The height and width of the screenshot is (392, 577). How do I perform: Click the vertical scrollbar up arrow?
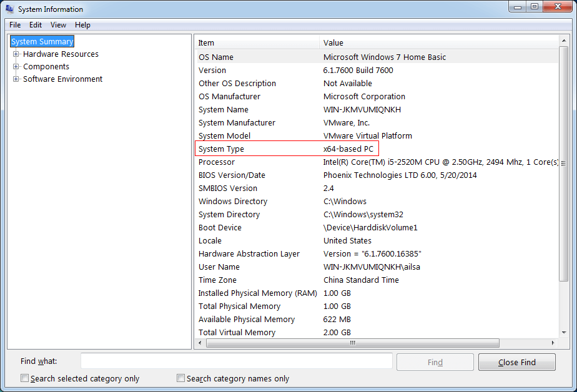(x=564, y=40)
